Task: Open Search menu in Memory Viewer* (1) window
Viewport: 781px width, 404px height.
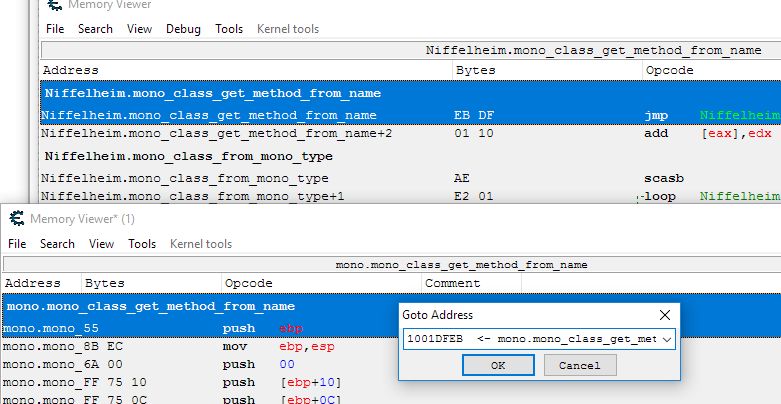Action: [57, 244]
